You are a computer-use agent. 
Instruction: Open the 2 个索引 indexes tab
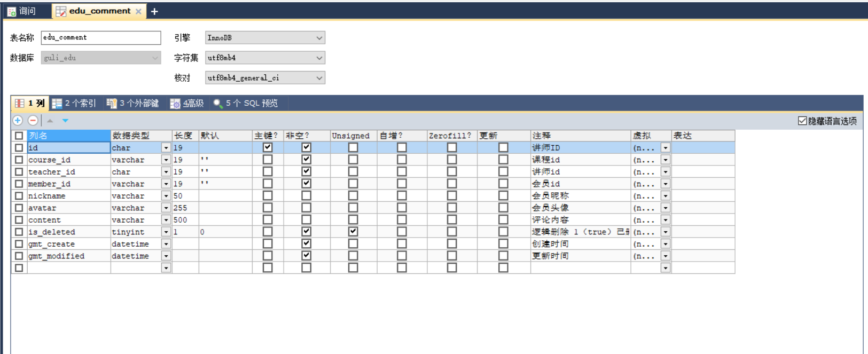[74, 103]
